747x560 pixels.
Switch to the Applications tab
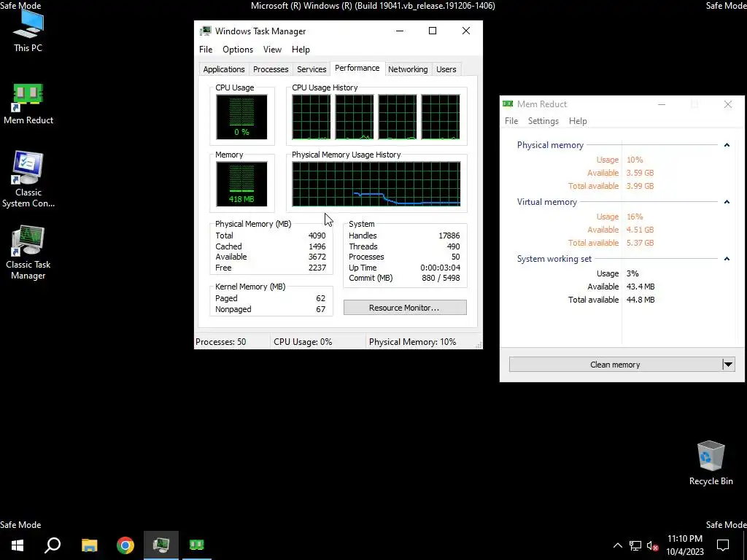(224, 69)
